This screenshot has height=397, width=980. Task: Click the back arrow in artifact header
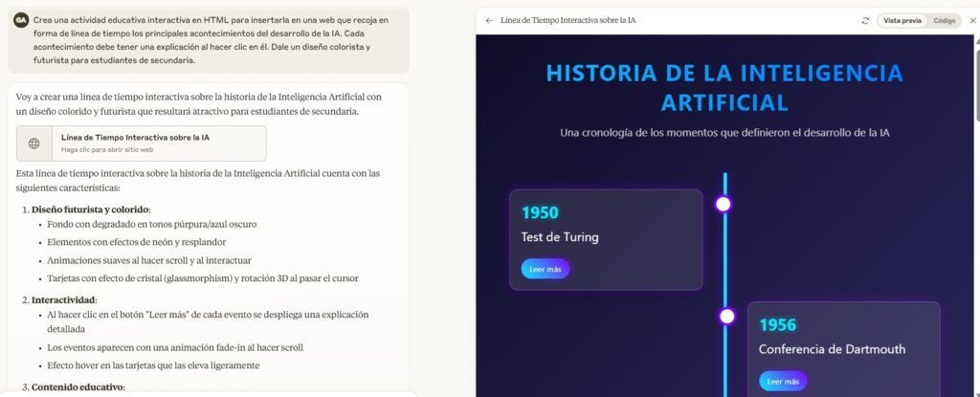(x=489, y=21)
